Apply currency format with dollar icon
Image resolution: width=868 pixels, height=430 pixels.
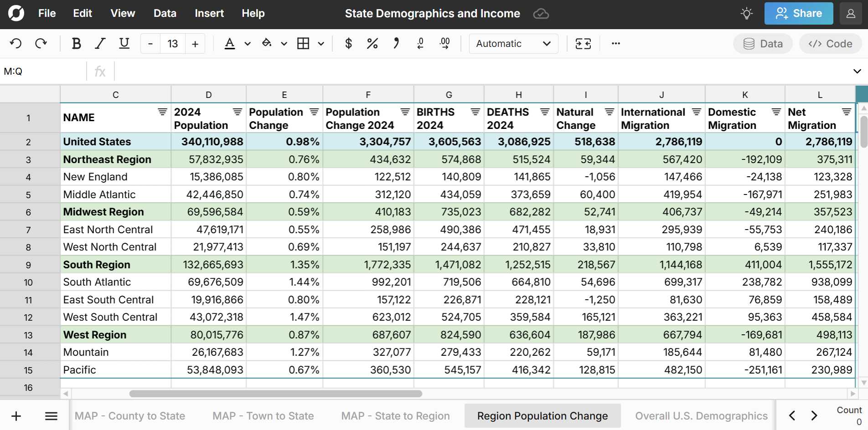[348, 44]
